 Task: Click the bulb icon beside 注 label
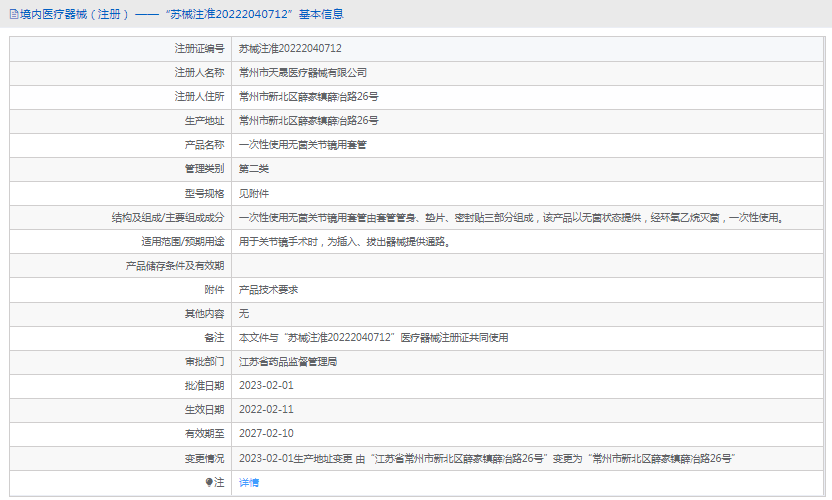pos(209,482)
